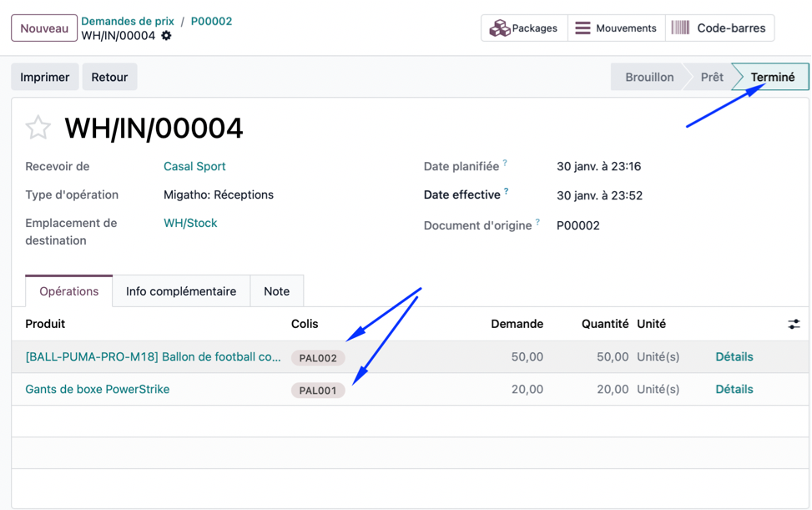Click help tooltip next to Date planifiée

505,164
